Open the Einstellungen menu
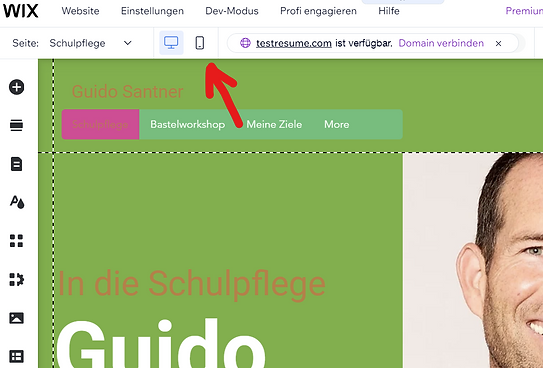Screen dimensions: 543x368 tap(152, 11)
